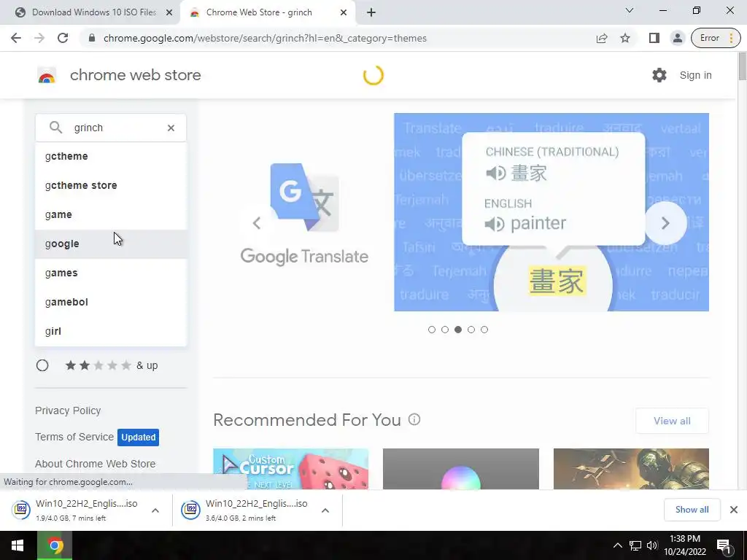Viewport: 747px width, 560px height.
Task: Jump to the second carousel dot
Action: [x=445, y=330]
